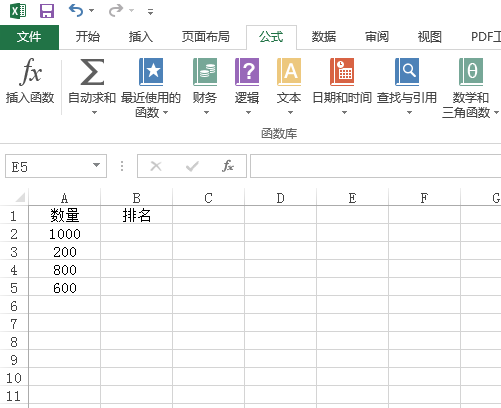The height and width of the screenshot is (408, 501).
Task: Open the 财务 functions library
Action: (x=205, y=72)
